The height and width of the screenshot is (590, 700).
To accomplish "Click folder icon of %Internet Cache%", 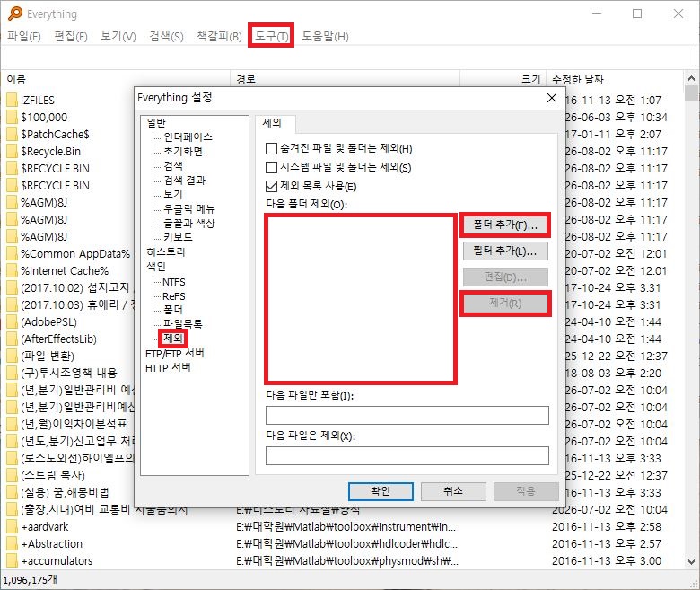I will (x=12, y=270).
